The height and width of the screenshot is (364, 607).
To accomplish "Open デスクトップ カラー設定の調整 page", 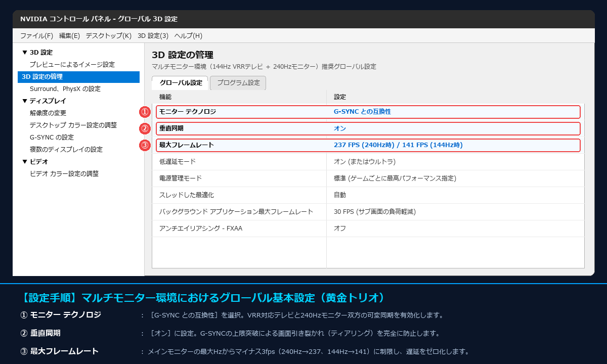I will (73, 125).
